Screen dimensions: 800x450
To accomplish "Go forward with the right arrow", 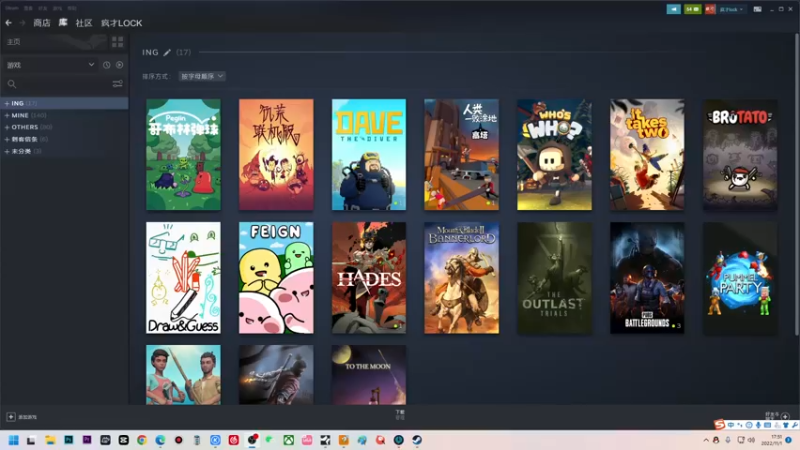I will (x=22, y=23).
